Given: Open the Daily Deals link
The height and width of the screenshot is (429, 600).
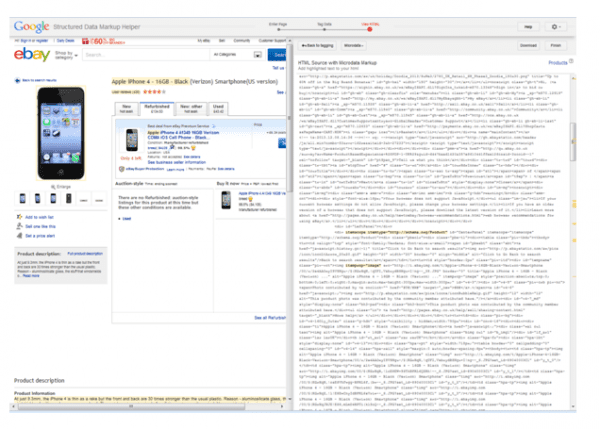Looking at the screenshot, I should (65, 41).
